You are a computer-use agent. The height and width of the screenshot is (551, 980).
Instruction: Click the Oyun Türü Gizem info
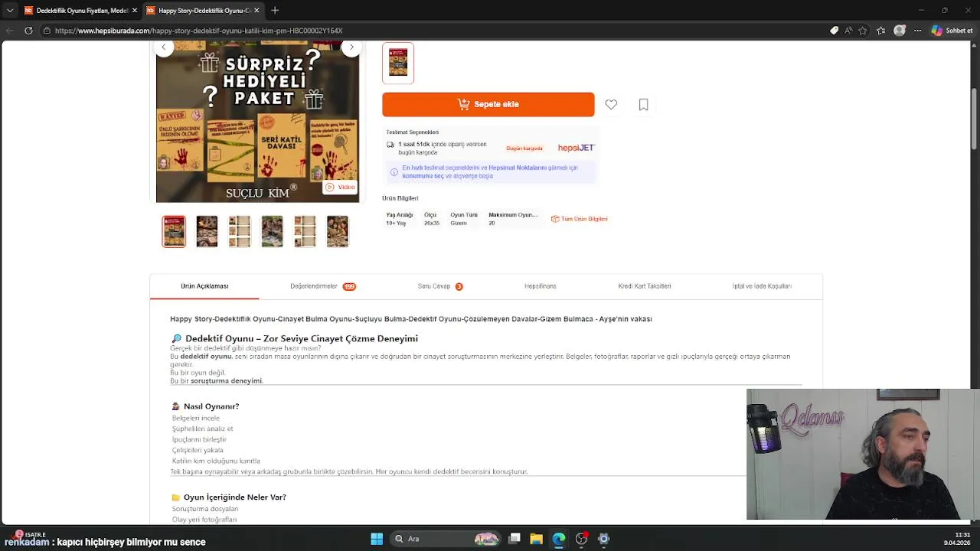464,219
